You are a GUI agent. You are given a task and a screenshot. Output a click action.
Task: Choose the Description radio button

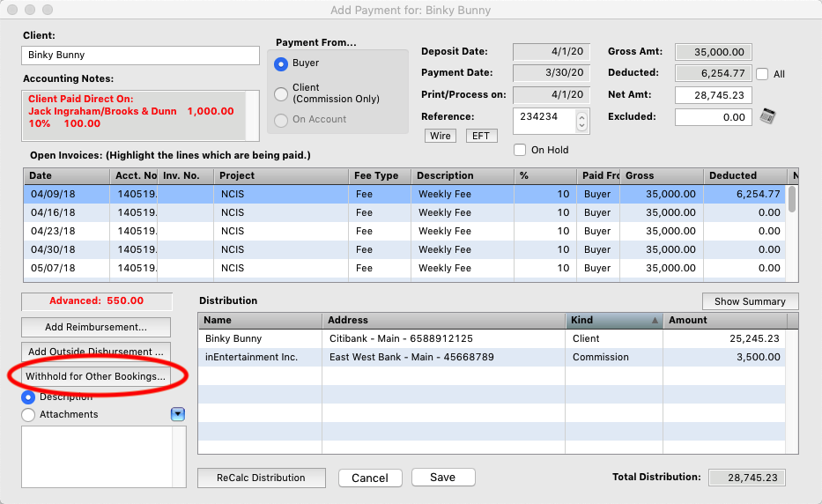[x=28, y=397]
